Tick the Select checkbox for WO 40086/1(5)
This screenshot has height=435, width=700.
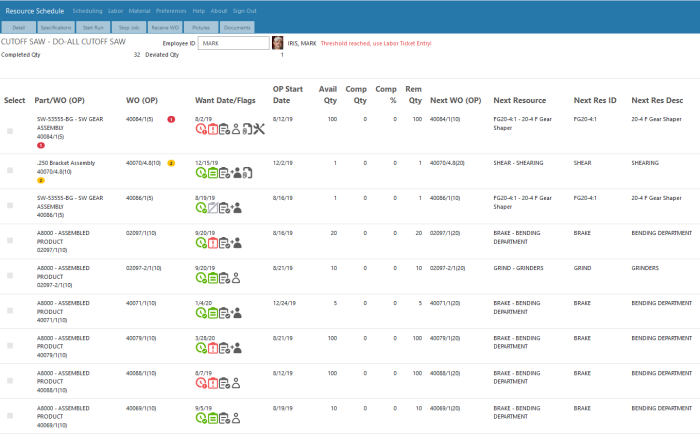click(10, 205)
